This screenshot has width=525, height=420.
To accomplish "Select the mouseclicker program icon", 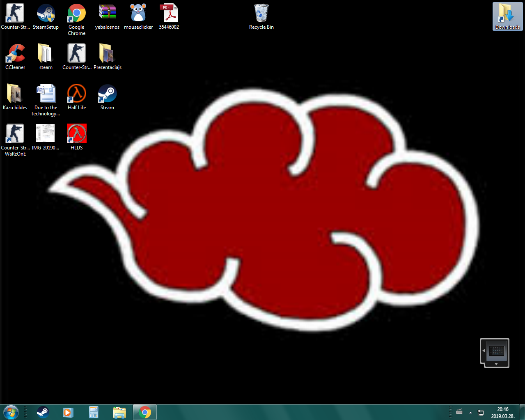I will 138,17.
